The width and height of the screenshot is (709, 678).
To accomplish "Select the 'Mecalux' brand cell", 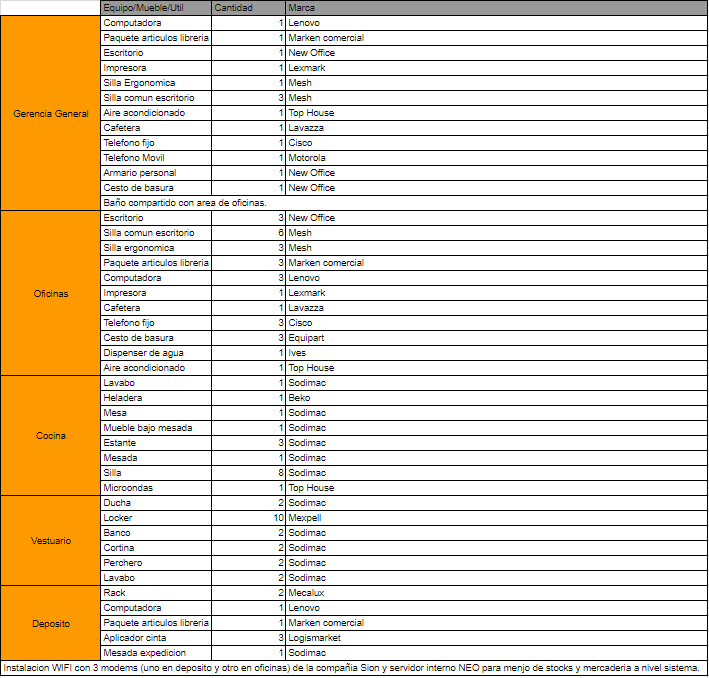I will (x=496, y=593).
